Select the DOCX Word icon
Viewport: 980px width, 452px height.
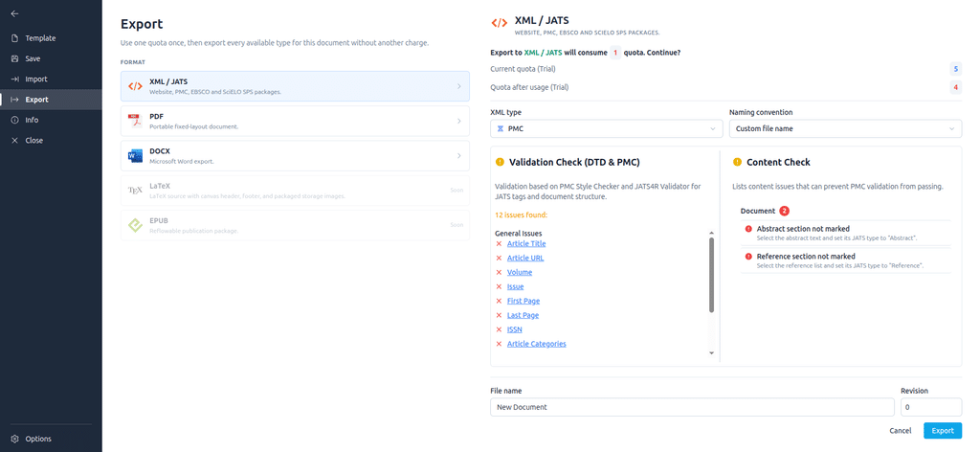coord(135,156)
